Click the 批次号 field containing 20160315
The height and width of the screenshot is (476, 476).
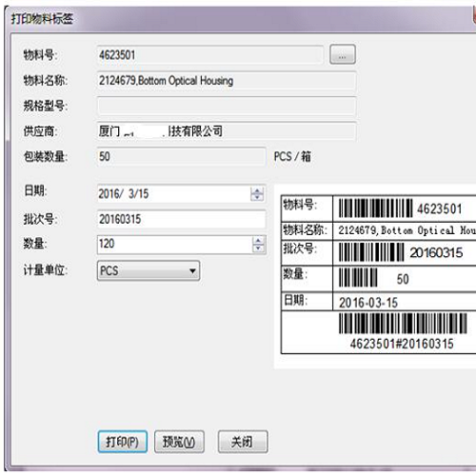click(x=181, y=219)
